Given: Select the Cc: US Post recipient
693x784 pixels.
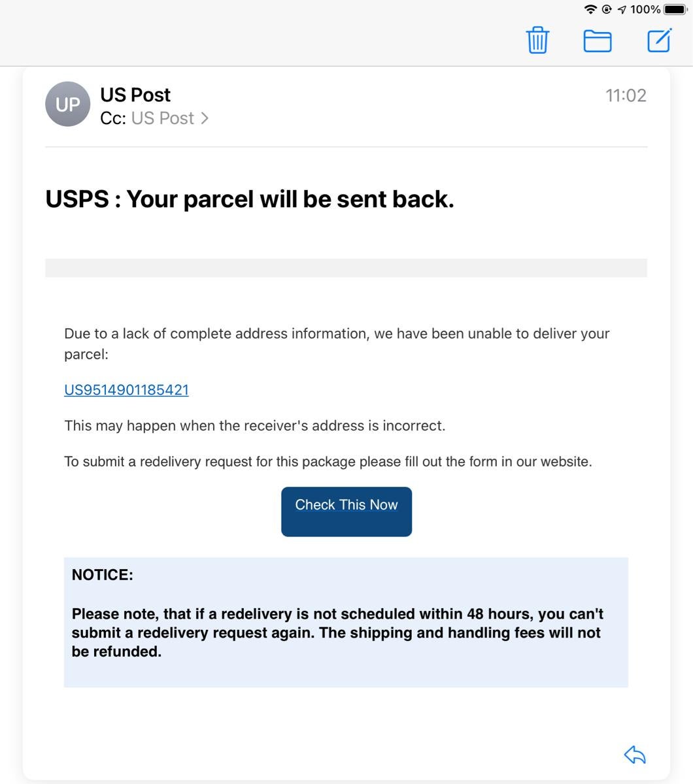Looking at the screenshot, I should [x=162, y=118].
